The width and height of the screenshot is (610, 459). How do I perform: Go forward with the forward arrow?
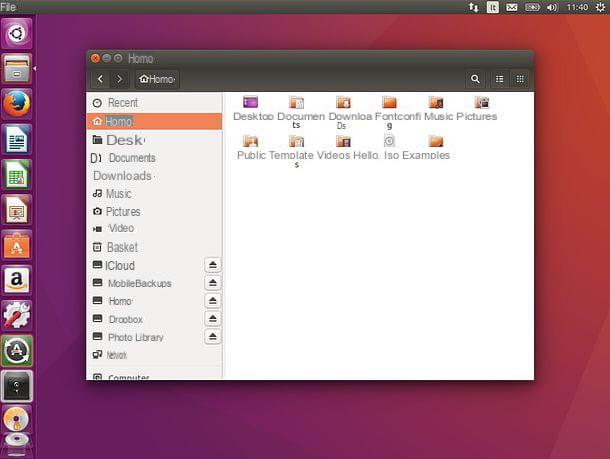(x=120, y=79)
